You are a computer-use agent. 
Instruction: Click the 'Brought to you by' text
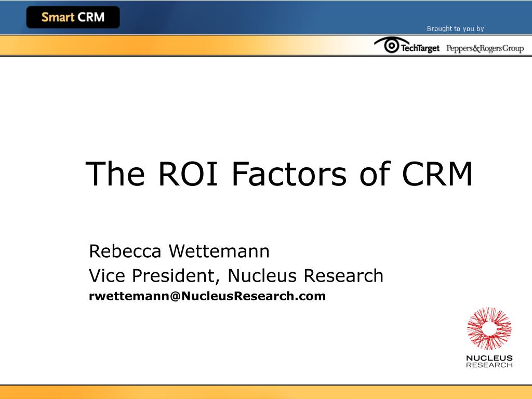tap(455, 29)
